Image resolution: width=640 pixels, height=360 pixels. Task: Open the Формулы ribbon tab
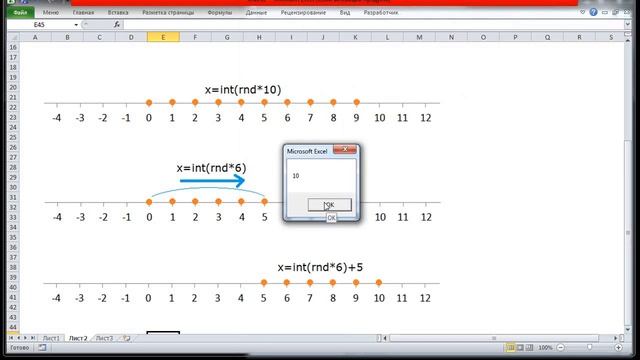[x=220, y=13]
